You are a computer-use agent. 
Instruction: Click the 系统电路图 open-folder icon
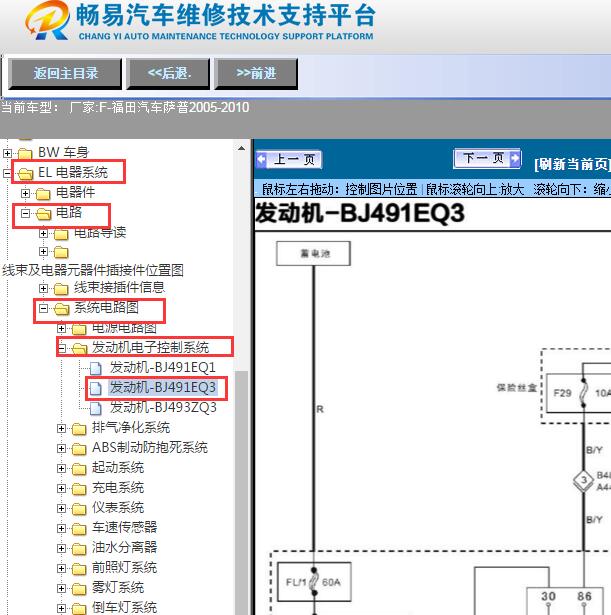61,309
